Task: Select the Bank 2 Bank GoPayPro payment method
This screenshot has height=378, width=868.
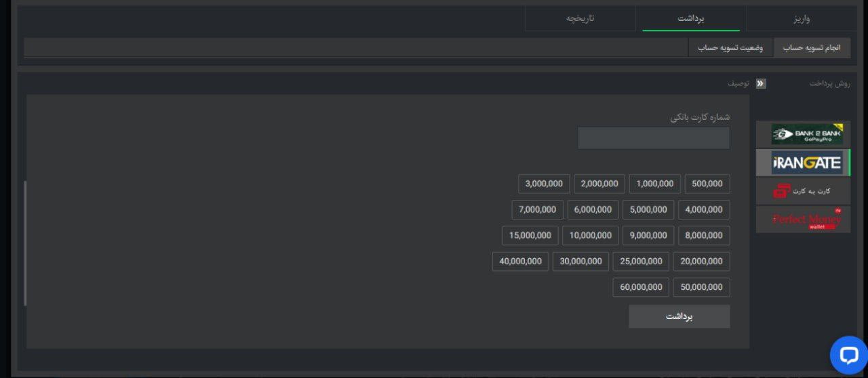Action: [x=803, y=134]
